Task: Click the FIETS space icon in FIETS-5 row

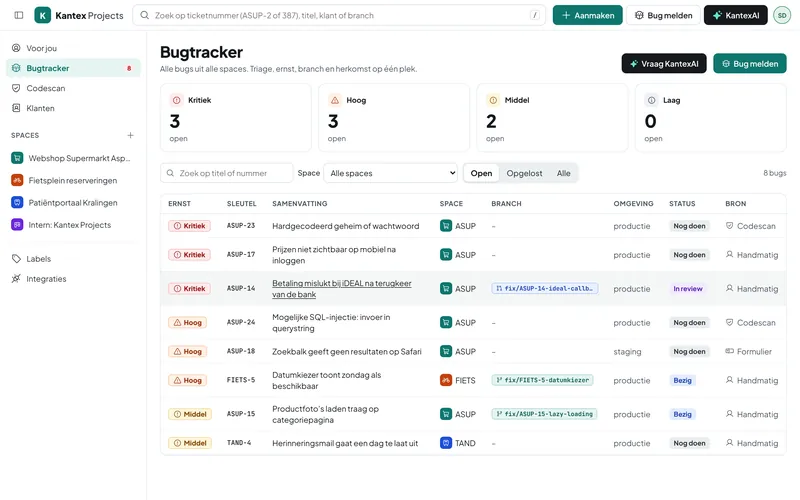Action: [446, 380]
